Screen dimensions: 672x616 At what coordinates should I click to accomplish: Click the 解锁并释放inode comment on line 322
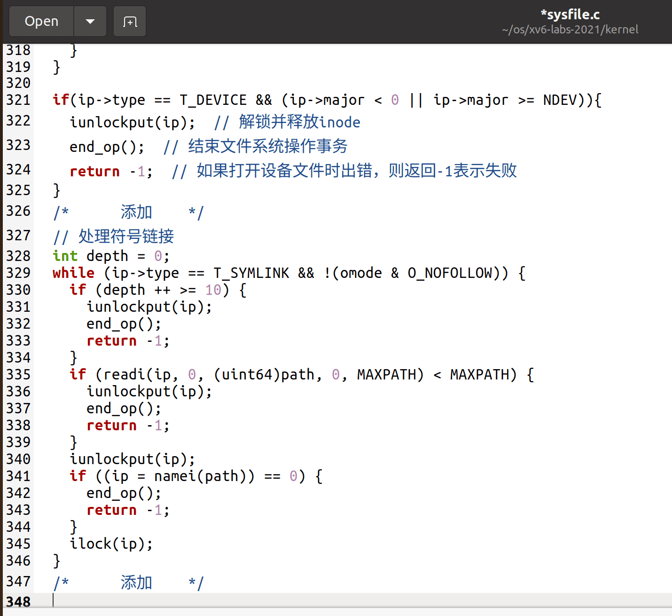coord(299,122)
